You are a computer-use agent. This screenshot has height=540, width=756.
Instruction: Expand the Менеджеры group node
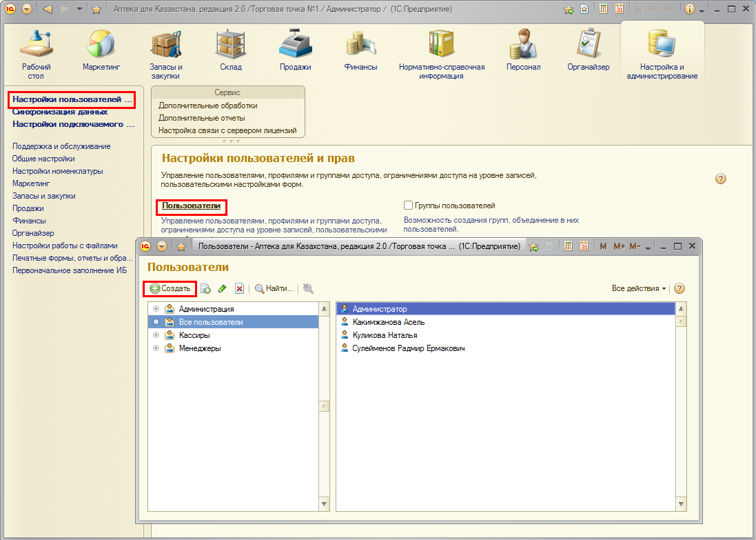click(156, 348)
